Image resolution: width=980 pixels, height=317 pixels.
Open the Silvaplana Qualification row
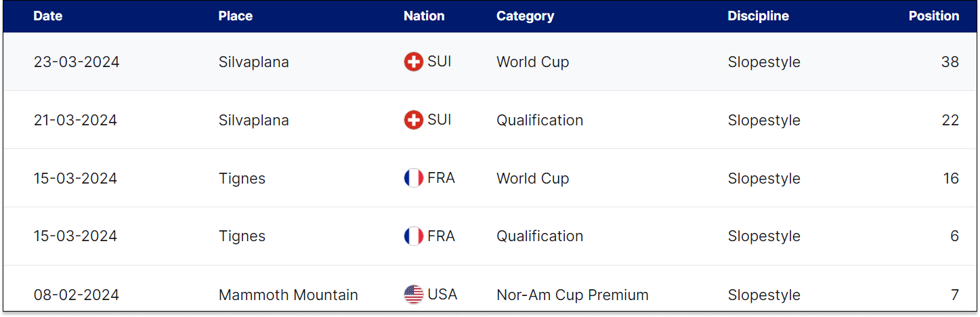point(490,120)
